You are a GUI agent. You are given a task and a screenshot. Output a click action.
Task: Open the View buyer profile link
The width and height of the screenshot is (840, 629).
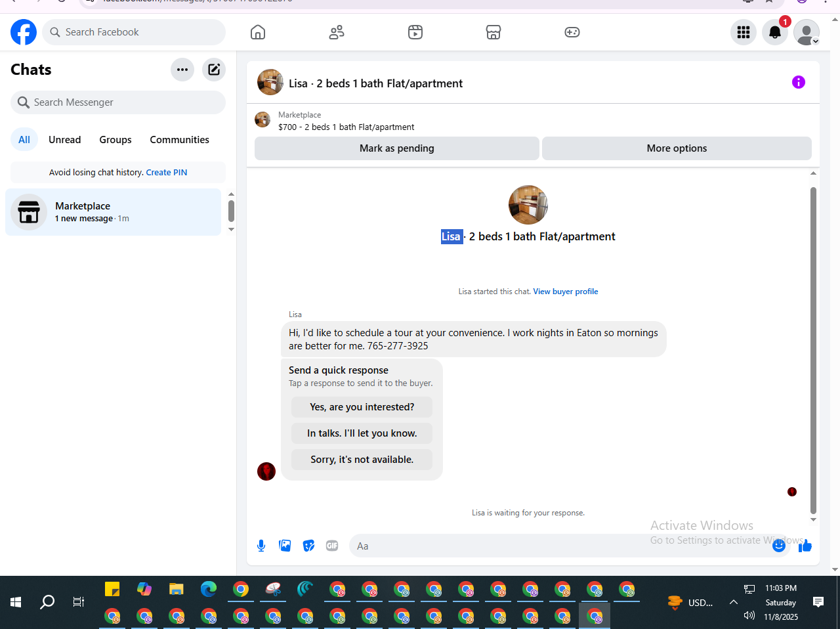566,292
